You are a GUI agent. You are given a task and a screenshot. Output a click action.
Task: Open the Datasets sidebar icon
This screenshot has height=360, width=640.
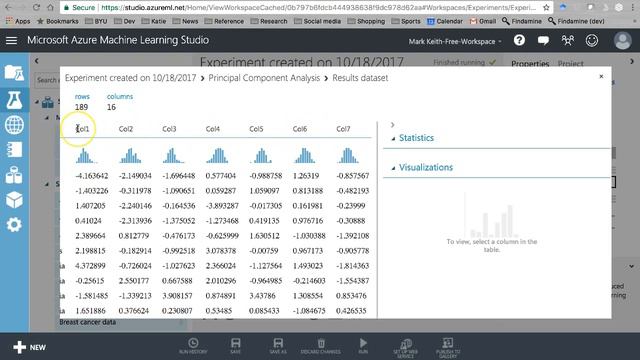coord(14,175)
